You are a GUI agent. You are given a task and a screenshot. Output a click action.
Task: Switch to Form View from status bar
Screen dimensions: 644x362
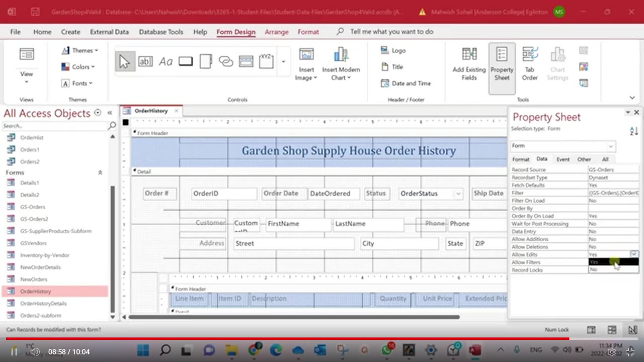coord(591,330)
